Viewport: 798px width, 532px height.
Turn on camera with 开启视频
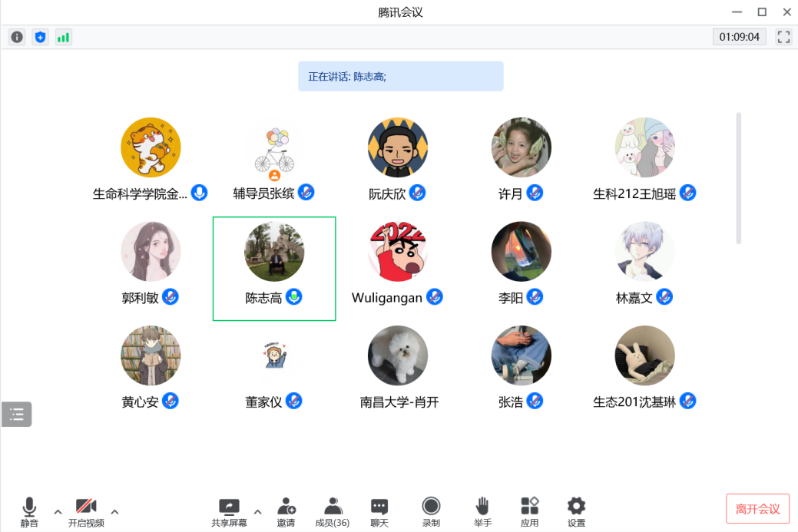point(86,511)
